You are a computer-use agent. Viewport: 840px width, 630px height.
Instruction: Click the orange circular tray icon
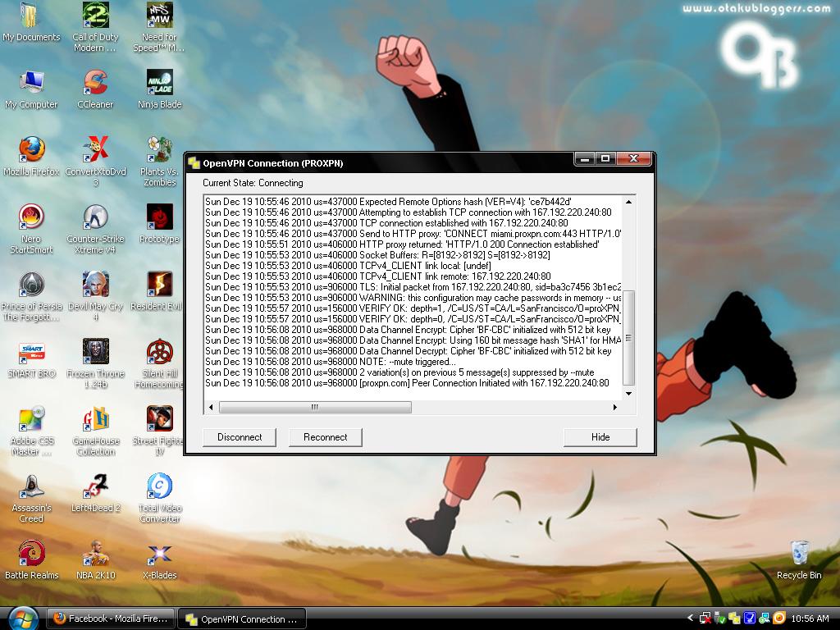[779, 619]
